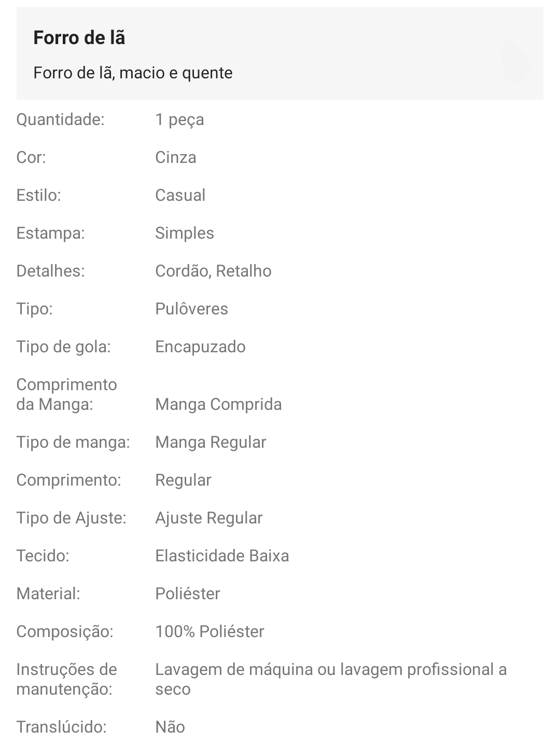Click the 'Forro de lã, macio e quente' description

click(x=133, y=73)
